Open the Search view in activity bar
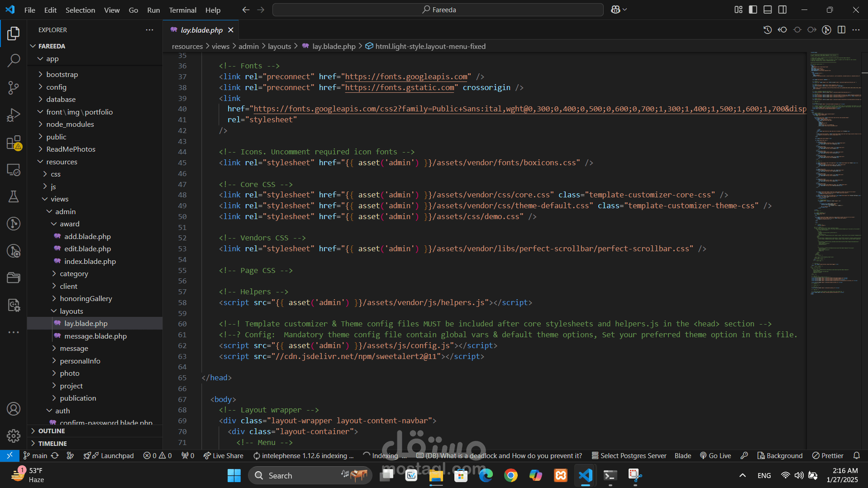The width and height of the screenshot is (868, 488). coord(14,60)
